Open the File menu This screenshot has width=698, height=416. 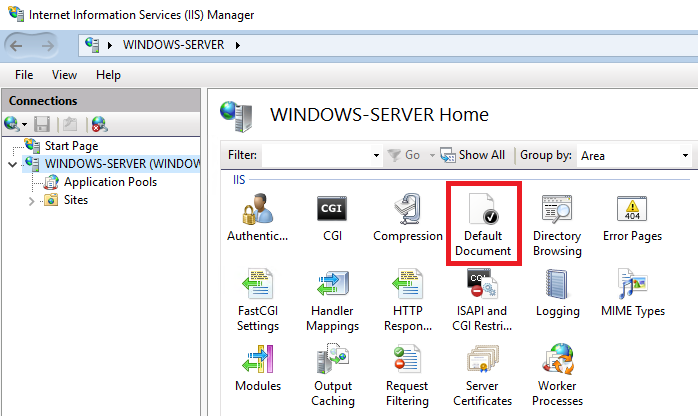(x=24, y=75)
